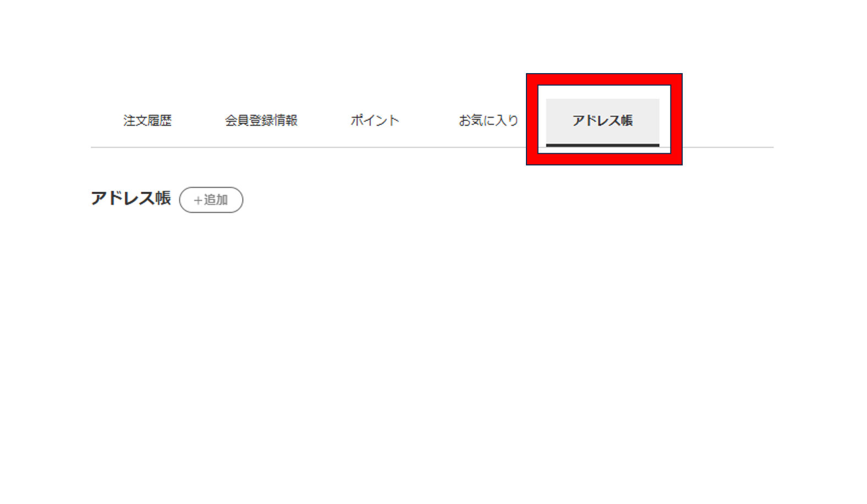The width and height of the screenshot is (867, 504).
Task: Go to the お気に入り tab
Action: 489,120
